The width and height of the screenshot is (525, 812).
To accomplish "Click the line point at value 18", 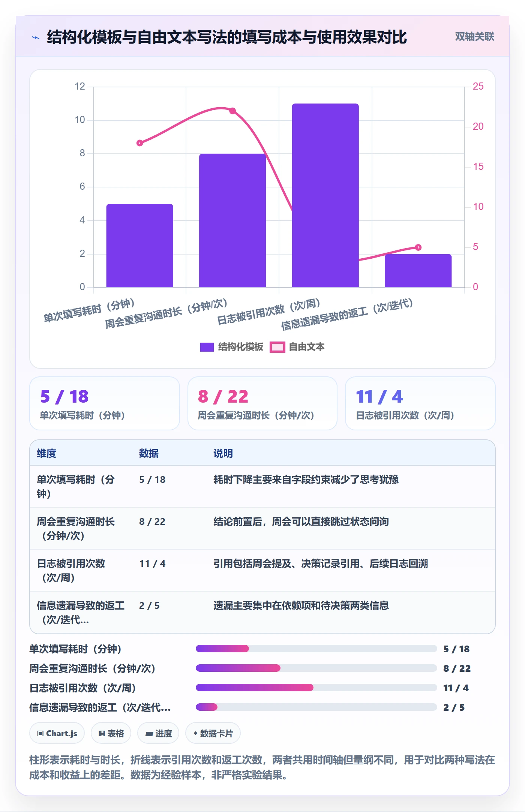I will pos(139,143).
